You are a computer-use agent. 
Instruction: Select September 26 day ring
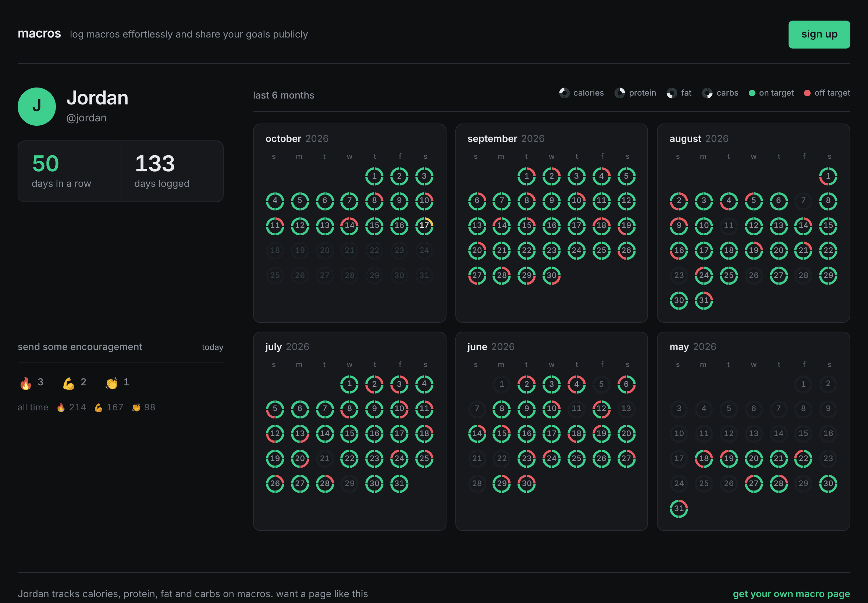pyautogui.click(x=626, y=250)
